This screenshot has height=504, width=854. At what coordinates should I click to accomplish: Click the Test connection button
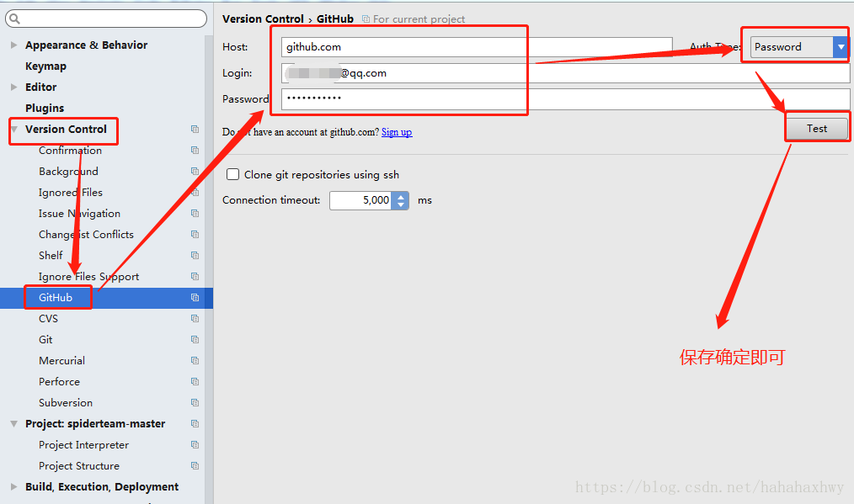[816, 129]
